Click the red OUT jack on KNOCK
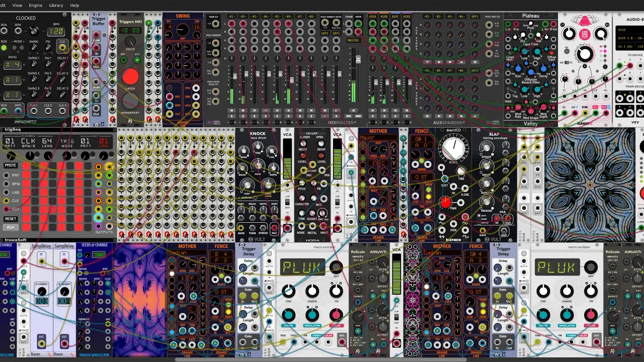Screen dimensions: 644x362 click(x=274, y=227)
